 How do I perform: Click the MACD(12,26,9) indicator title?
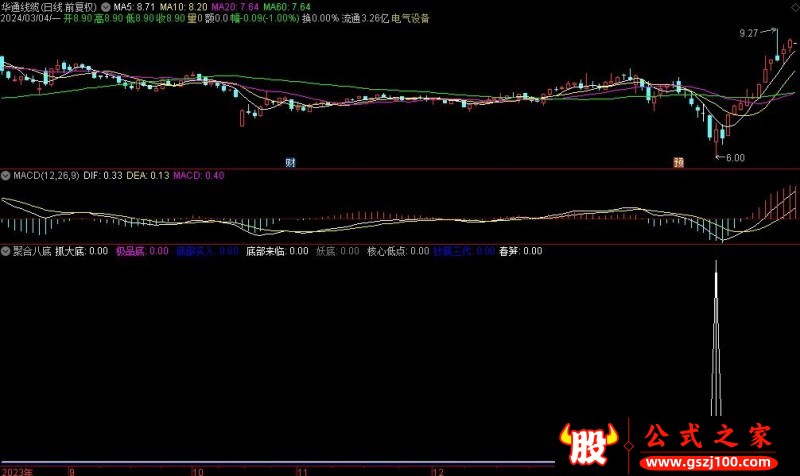click(49, 175)
